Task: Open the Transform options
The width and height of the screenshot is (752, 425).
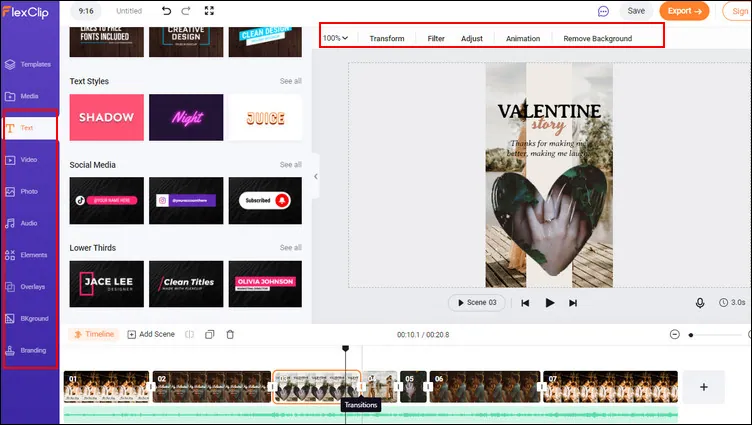Action: pos(387,38)
